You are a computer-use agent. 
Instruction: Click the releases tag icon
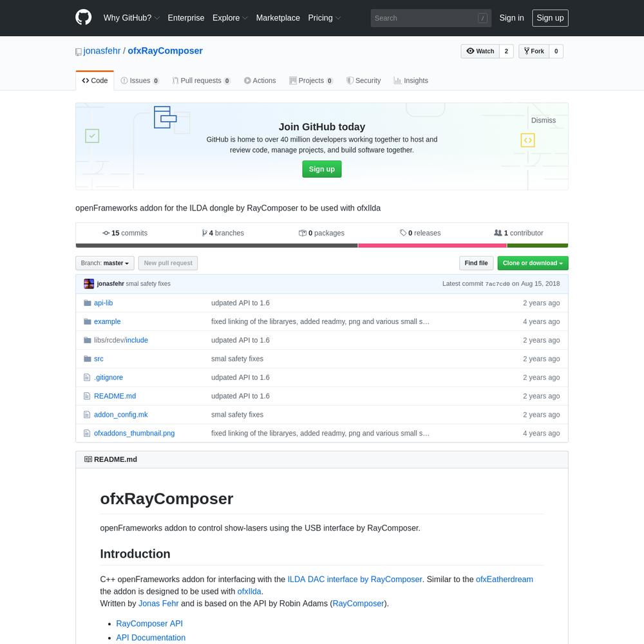[403, 233]
